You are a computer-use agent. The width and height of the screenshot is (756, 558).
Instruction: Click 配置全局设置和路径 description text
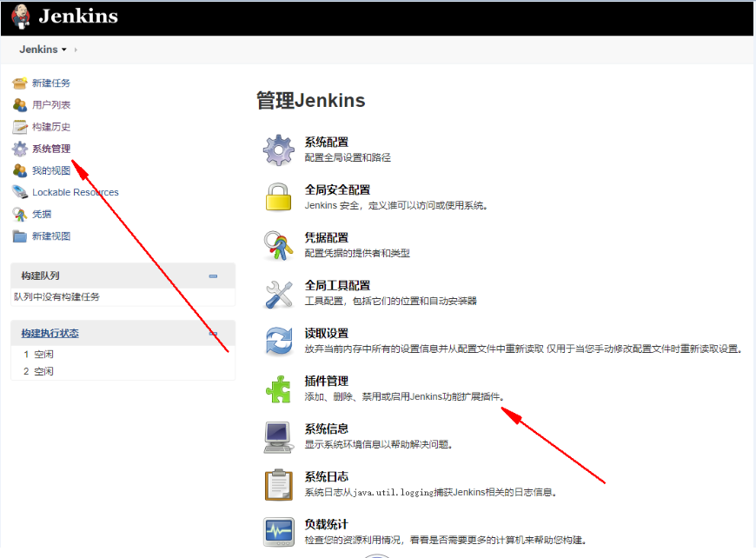[x=348, y=157]
